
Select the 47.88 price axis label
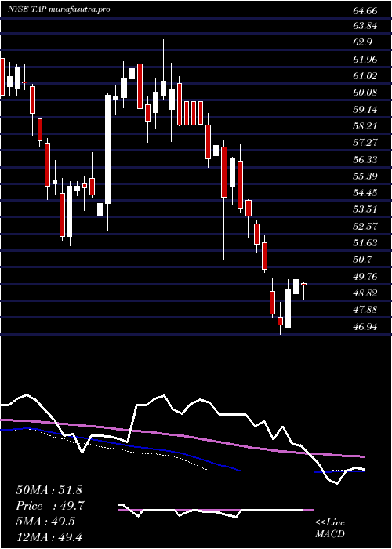(365, 310)
